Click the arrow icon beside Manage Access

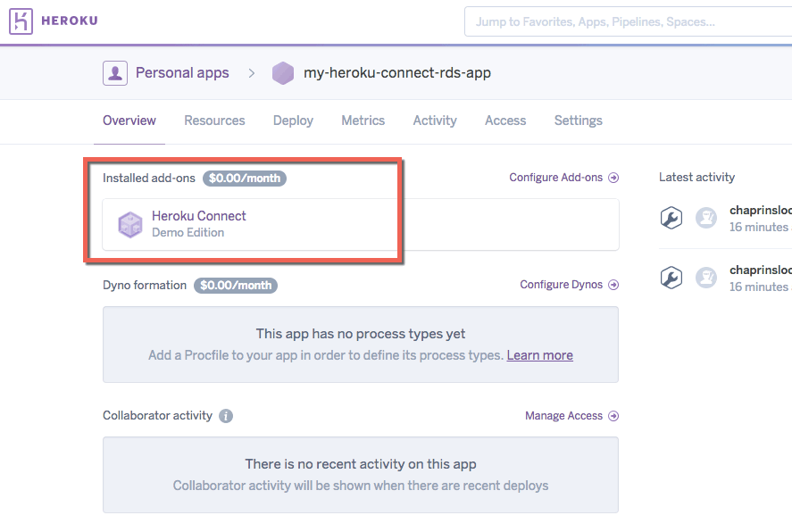point(613,416)
